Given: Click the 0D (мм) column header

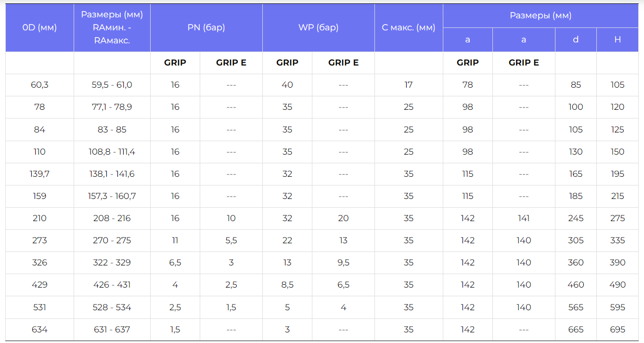Looking at the screenshot, I should pos(39,27).
